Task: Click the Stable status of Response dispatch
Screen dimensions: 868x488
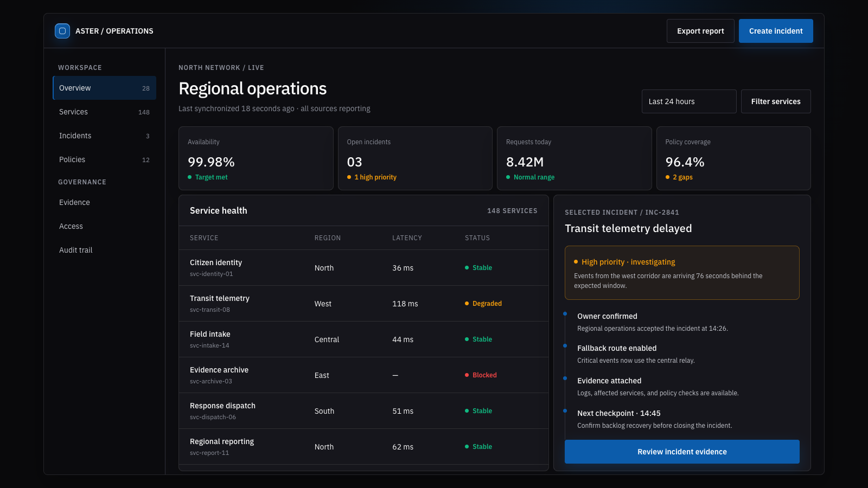Action: coord(478,411)
